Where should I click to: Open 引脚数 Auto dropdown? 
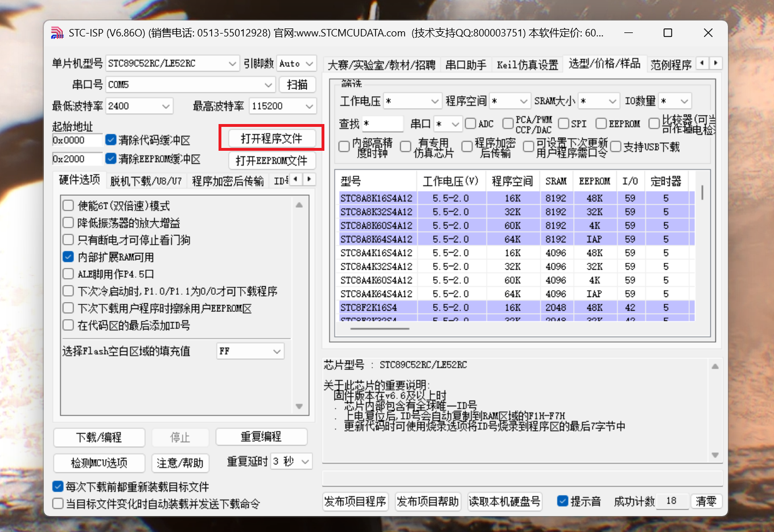tap(297, 63)
